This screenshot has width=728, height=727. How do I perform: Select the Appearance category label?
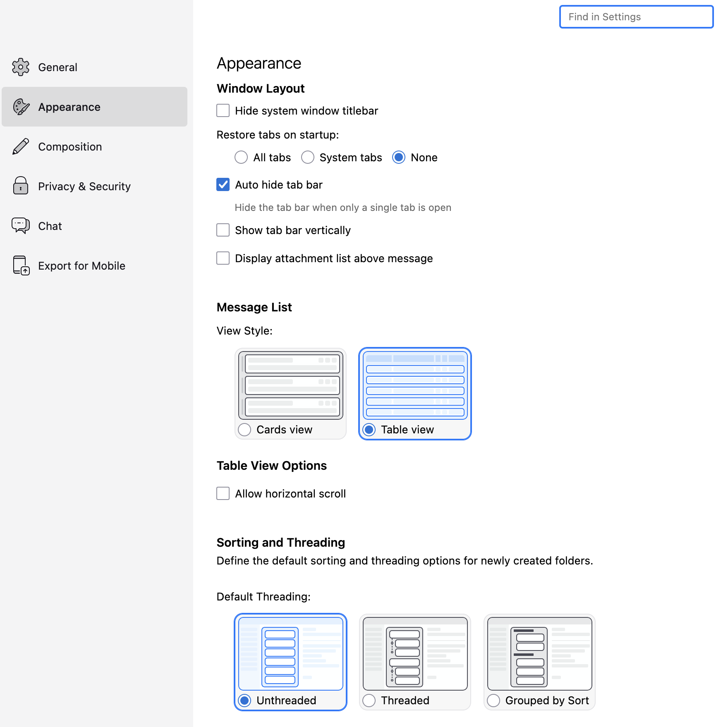69,107
